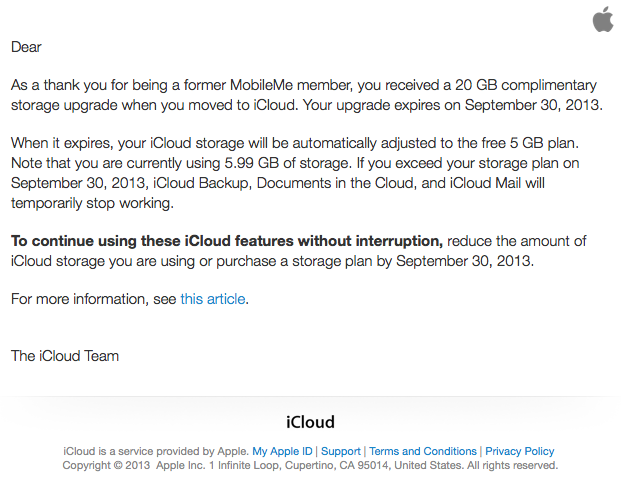This screenshot has height=502, width=621.
Task: Click 'The iCloud Team' signature
Action: click(65, 356)
